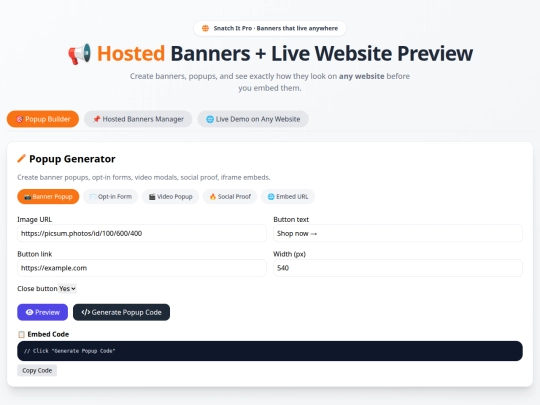Screen dimensions: 540x405
Task: Click the 'any website' bold text
Action: click(362, 76)
